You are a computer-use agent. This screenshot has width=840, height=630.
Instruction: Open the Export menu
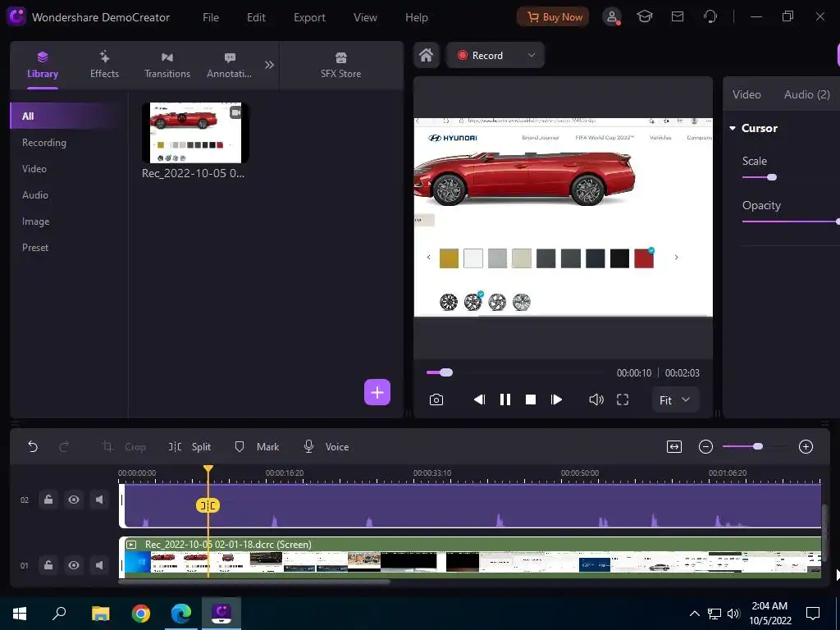click(x=309, y=17)
